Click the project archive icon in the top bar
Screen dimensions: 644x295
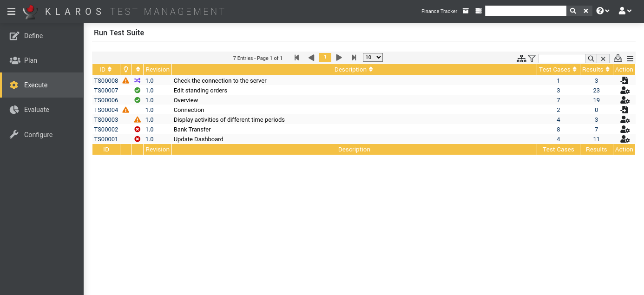click(x=466, y=11)
